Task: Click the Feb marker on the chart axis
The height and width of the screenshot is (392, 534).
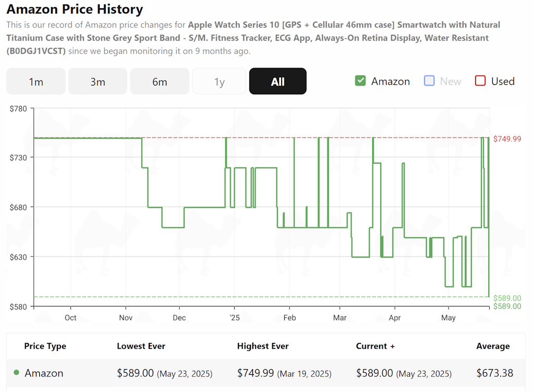Action: pos(289,318)
